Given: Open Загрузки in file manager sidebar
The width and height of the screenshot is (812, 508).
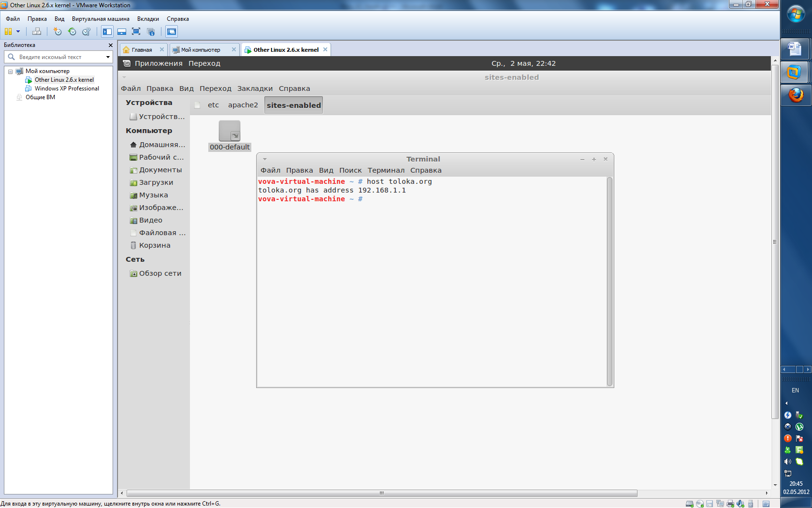Looking at the screenshot, I should click(x=151, y=182).
